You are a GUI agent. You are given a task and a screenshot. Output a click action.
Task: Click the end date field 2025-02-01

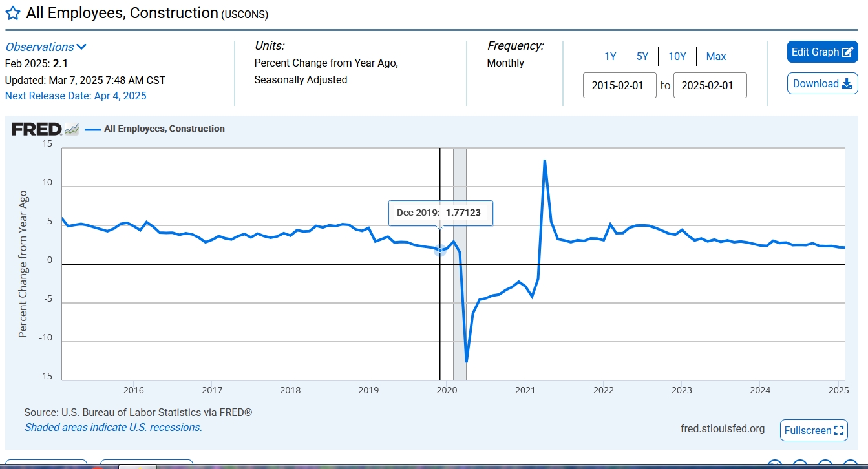point(710,85)
